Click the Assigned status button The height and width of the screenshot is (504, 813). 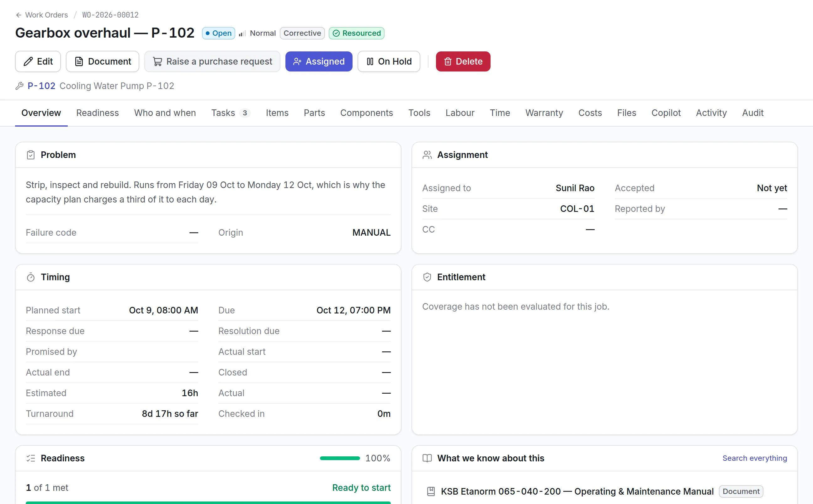click(x=319, y=61)
